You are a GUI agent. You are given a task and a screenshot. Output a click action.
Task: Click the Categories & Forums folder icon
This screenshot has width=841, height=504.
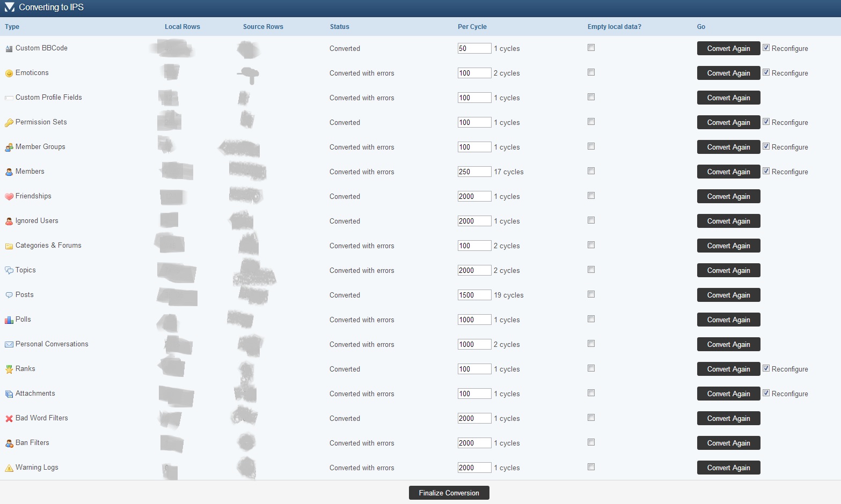tap(9, 246)
